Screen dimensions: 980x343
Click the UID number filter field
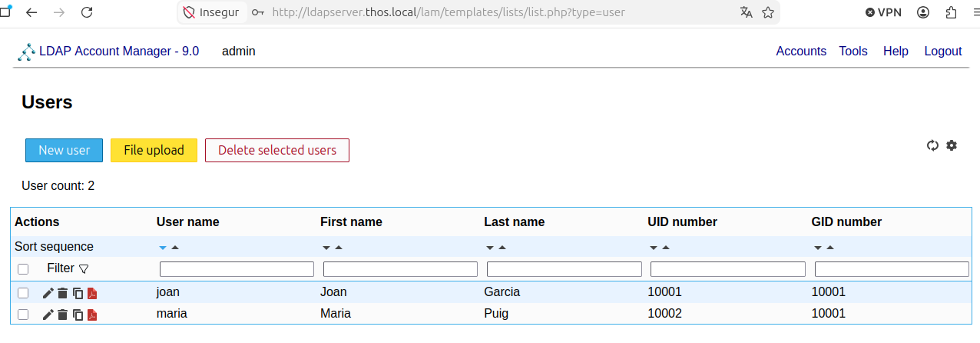[x=728, y=269]
